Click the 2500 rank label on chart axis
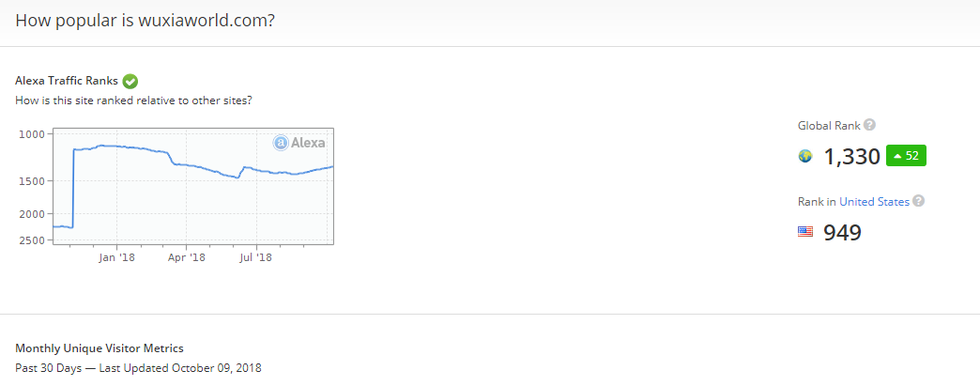The image size is (980, 386). pos(33,240)
